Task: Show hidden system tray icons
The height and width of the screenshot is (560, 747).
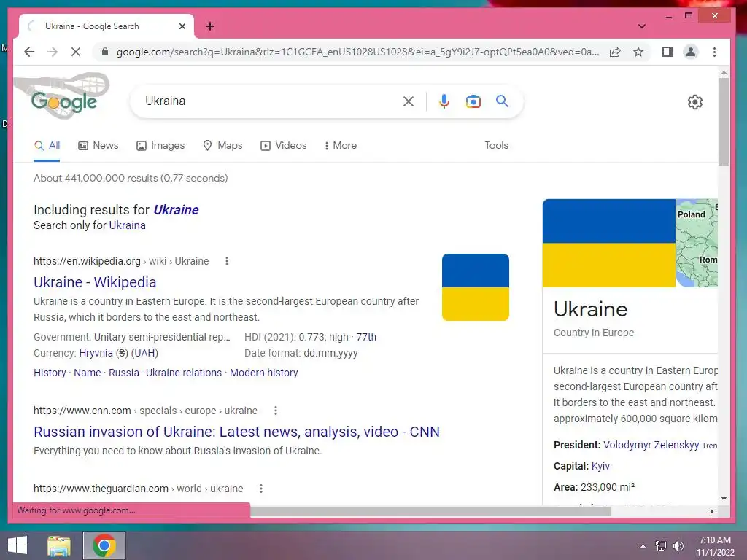Action: 643,546
